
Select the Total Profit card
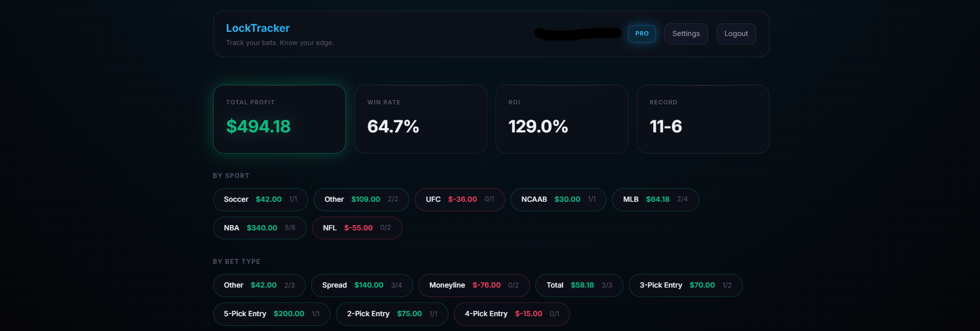pyautogui.click(x=279, y=119)
